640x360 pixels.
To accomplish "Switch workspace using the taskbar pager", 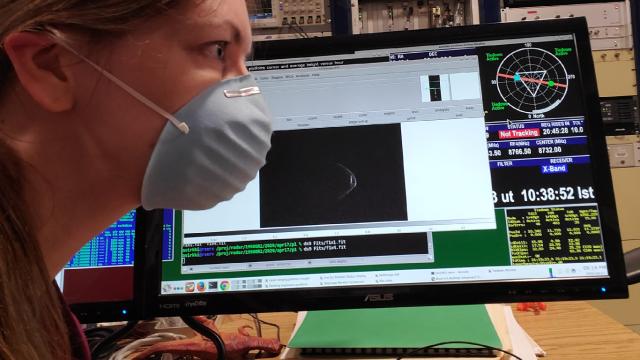I will coord(247,284).
